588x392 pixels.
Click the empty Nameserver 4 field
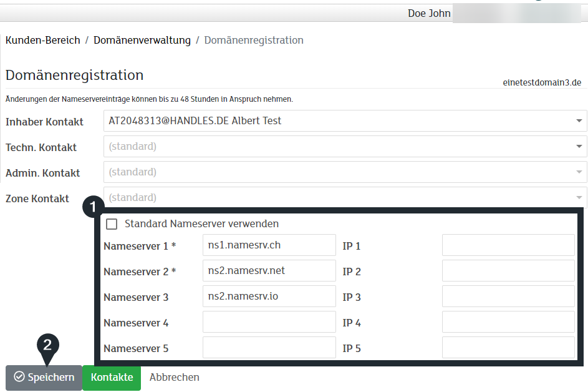coord(269,322)
